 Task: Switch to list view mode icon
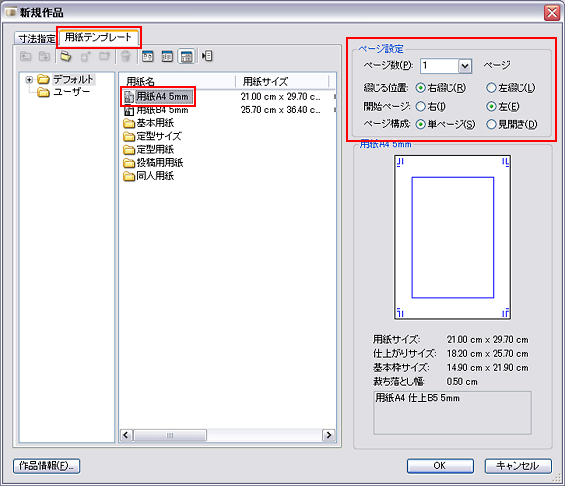pos(167,56)
